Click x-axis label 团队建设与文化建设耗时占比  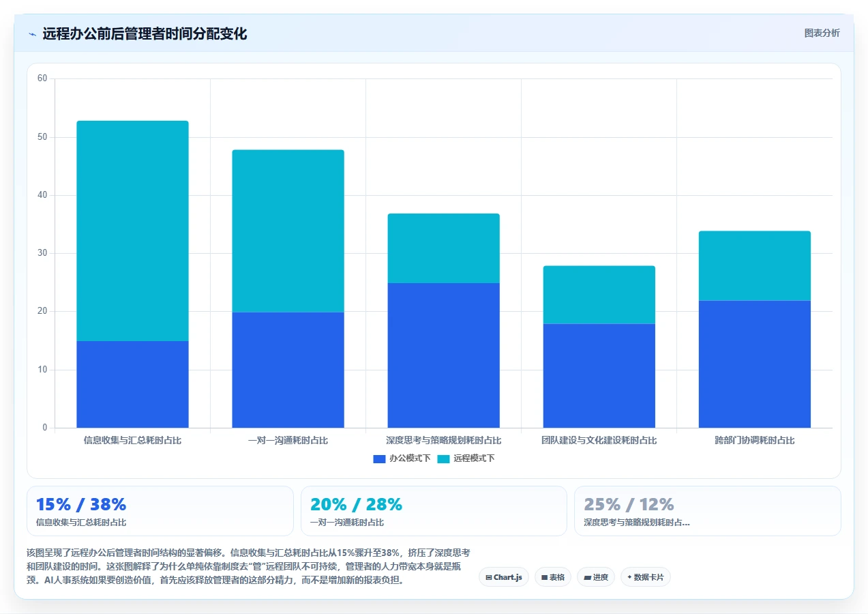point(599,441)
